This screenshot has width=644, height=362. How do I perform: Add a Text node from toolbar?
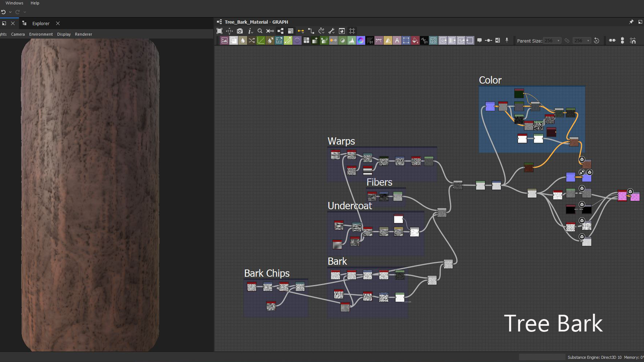397,41
